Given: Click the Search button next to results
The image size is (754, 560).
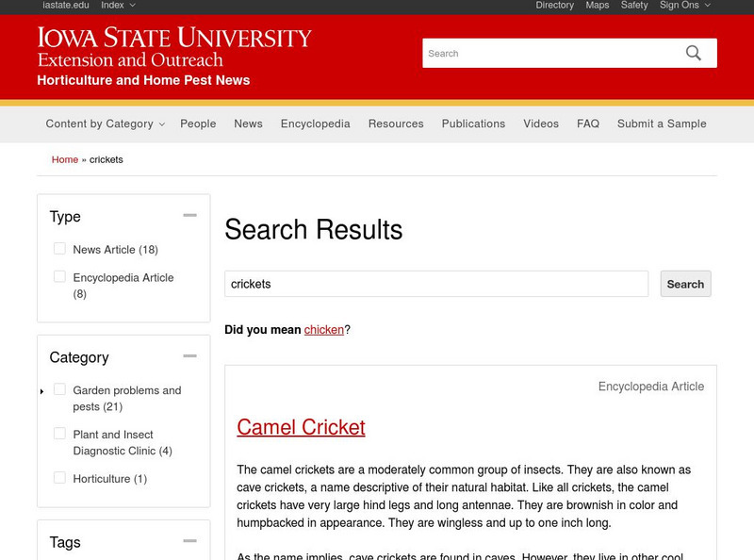Looking at the screenshot, I should pos(685,284).
